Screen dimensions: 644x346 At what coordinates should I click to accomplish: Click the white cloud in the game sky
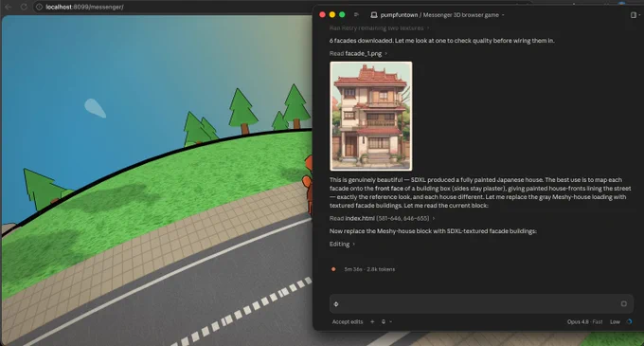point(96,108)
